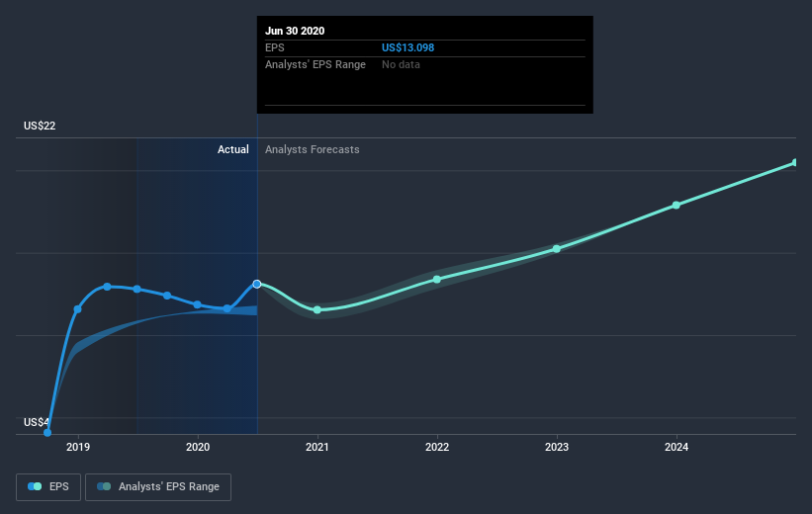Click the first EPS point near US$4
This screenshot has height=514, width=812.
(47, 432)
